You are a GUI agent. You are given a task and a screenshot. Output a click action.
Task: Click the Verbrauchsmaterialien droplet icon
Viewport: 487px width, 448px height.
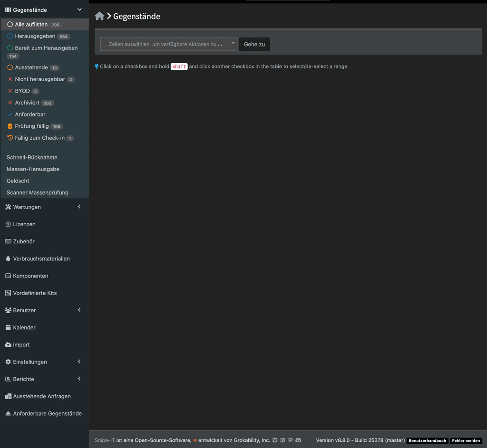click(x=8, y=258)
